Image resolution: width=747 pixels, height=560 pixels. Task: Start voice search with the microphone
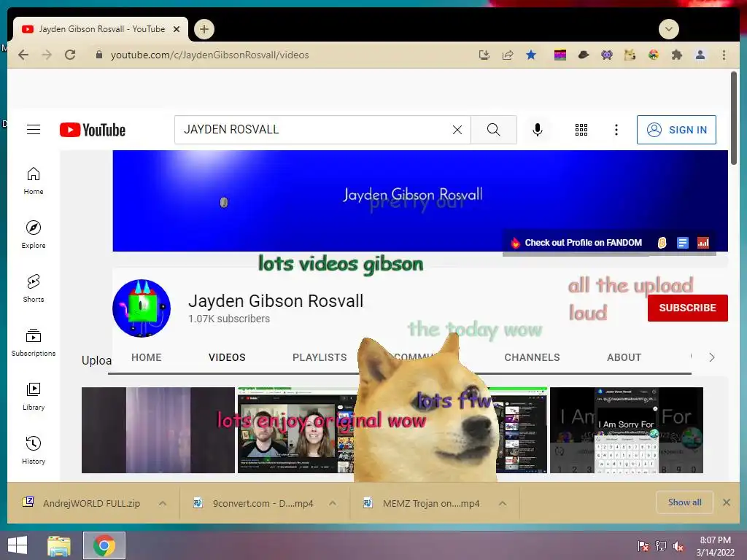click(538, 130)
